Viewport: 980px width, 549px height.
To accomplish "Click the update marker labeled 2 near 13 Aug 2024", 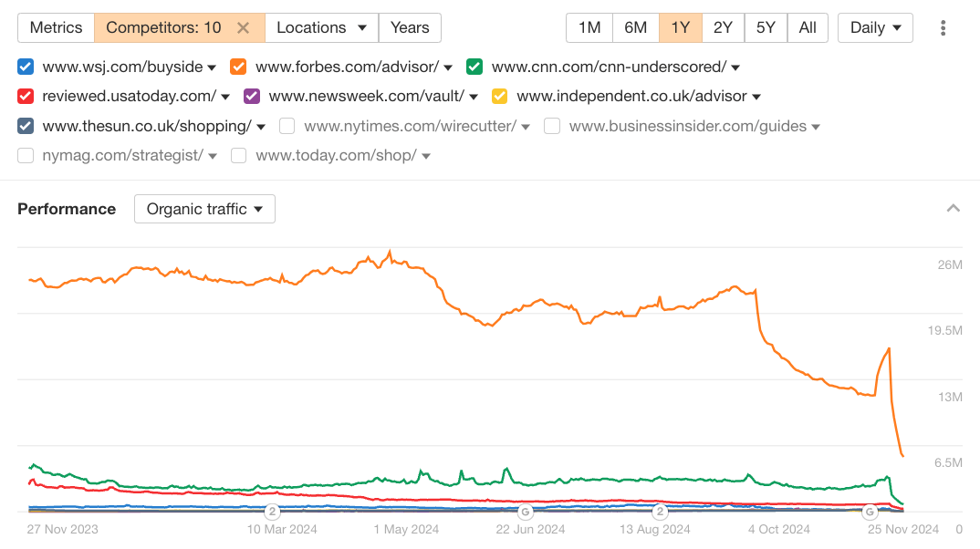I will coord(660,511).
